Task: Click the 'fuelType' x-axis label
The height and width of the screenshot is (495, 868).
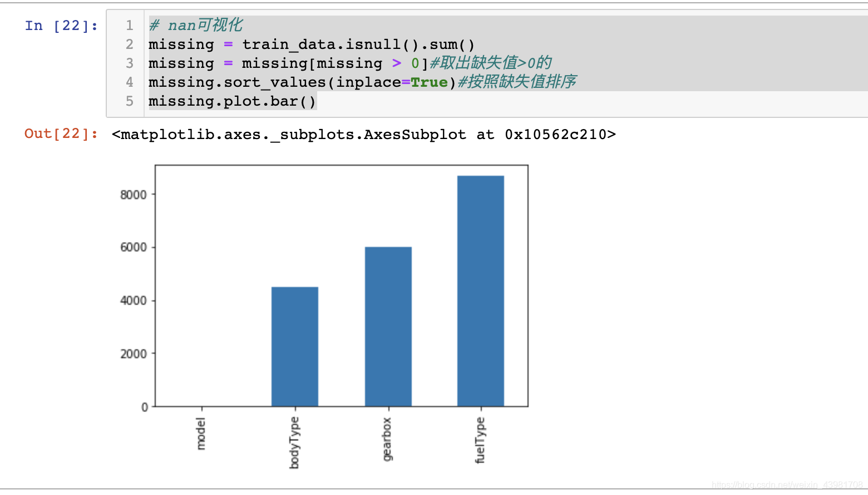Action: 480,440
